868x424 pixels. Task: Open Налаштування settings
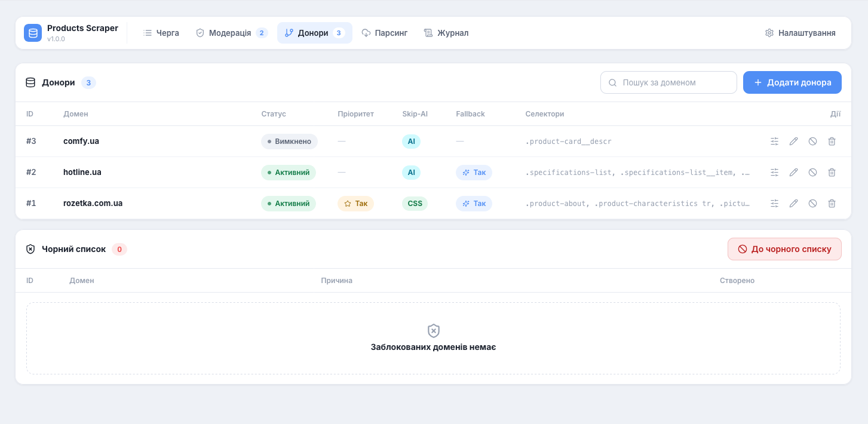point(800,33)
